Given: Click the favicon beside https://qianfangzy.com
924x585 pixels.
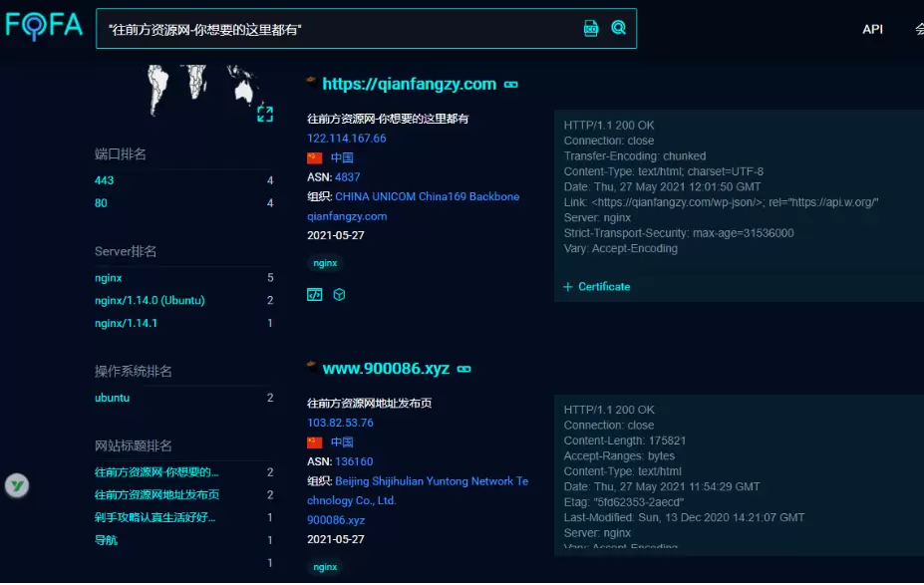Looking at the screenshot, I should (312, 82).
